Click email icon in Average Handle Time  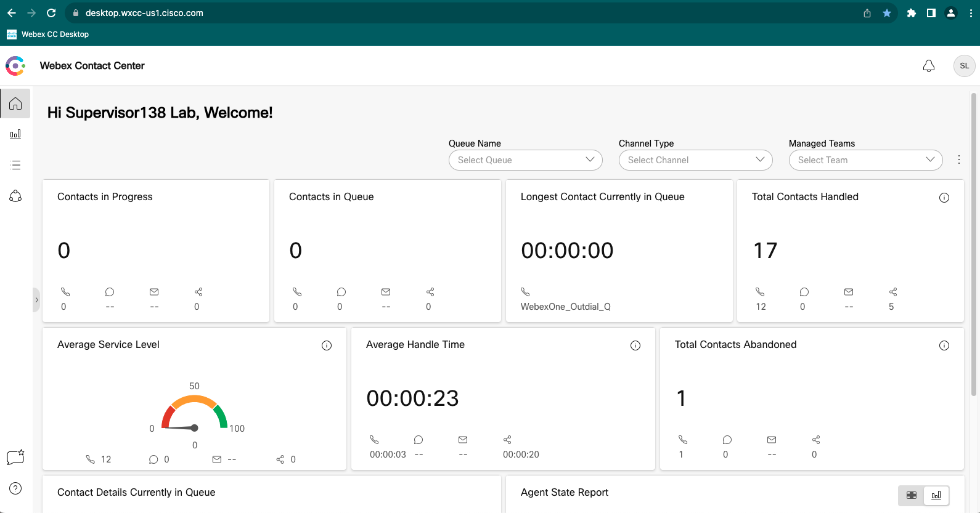463,440
